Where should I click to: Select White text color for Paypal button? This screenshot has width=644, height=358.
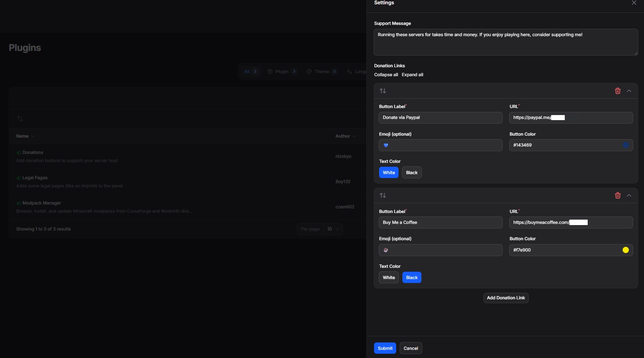389,173
